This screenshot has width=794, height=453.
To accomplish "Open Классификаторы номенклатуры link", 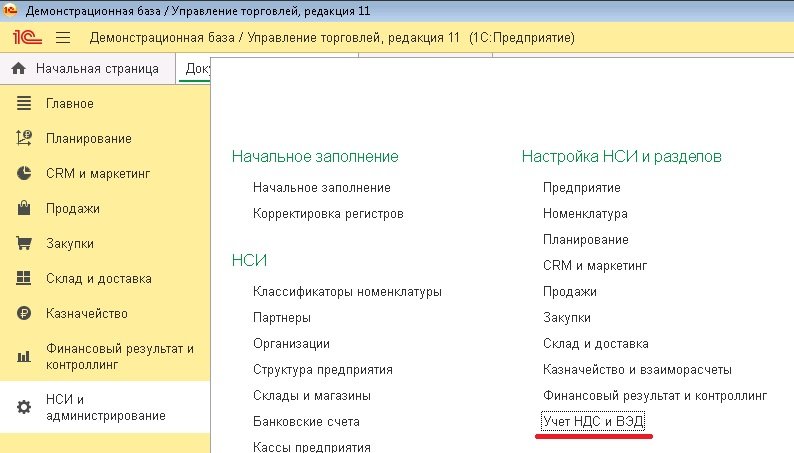I will pyautogui.click(x=347, y=292).
